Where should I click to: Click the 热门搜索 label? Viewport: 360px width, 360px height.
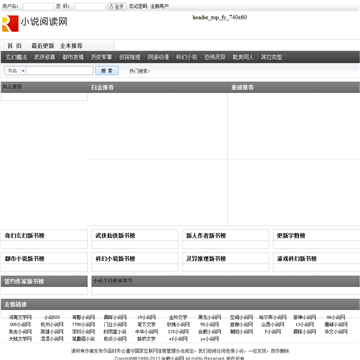click(x=140, y=71)
